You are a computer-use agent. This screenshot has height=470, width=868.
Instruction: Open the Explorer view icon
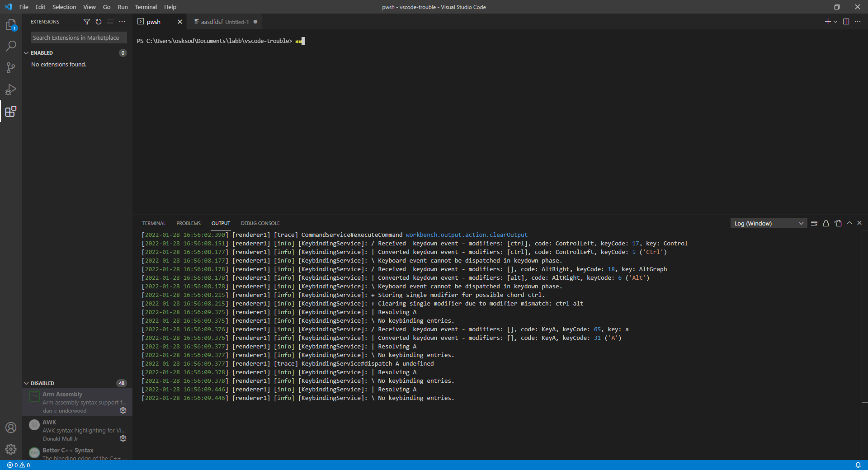click(x=11, y=25)
